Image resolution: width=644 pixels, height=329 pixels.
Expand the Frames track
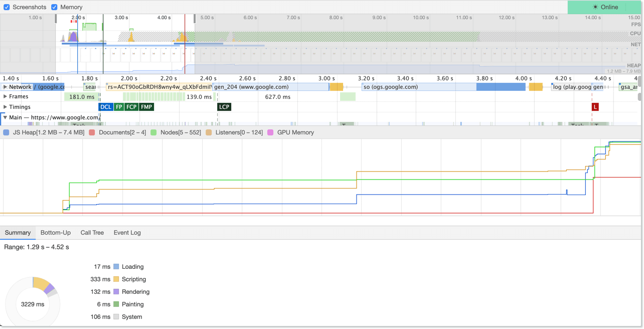[x=5, y=96]
